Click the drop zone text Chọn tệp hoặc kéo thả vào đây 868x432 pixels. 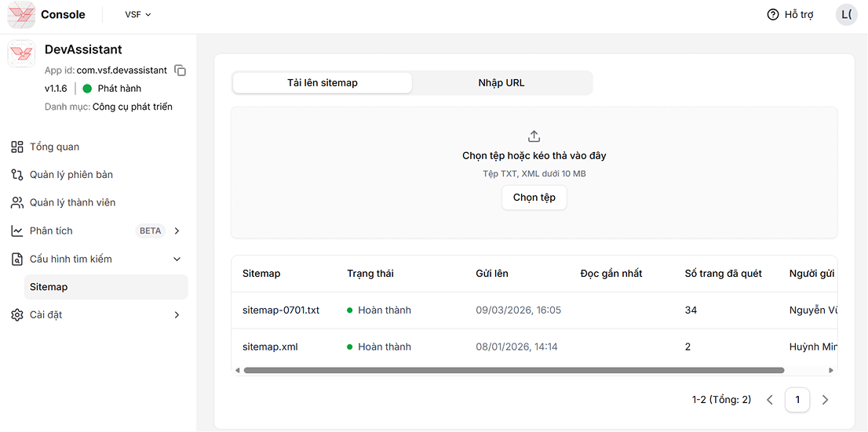[x=534, y=156]
